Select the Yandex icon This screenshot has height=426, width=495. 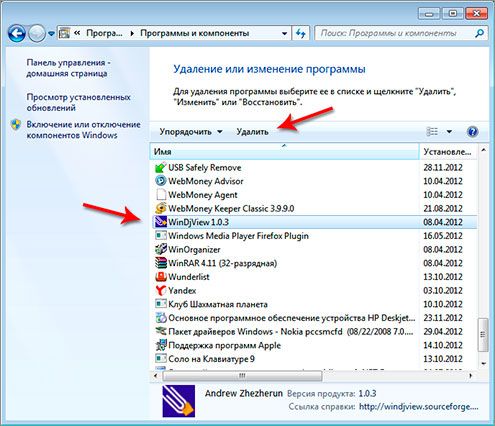click(x=161, y=290)
